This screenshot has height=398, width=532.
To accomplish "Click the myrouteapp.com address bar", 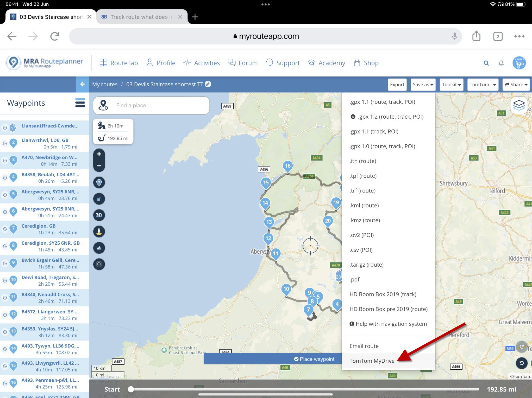I will (x=266, y=36).
